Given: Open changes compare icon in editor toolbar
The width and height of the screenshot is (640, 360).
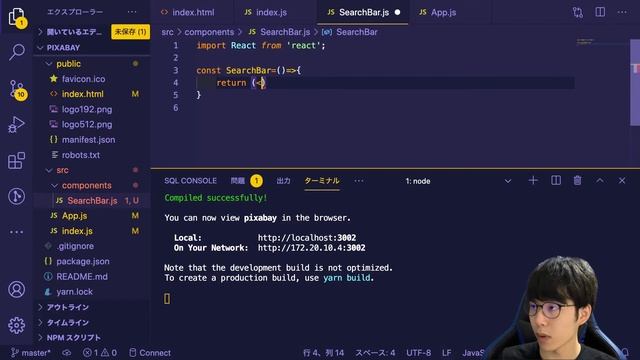Looking at the screenshot, I should point(578,12).
